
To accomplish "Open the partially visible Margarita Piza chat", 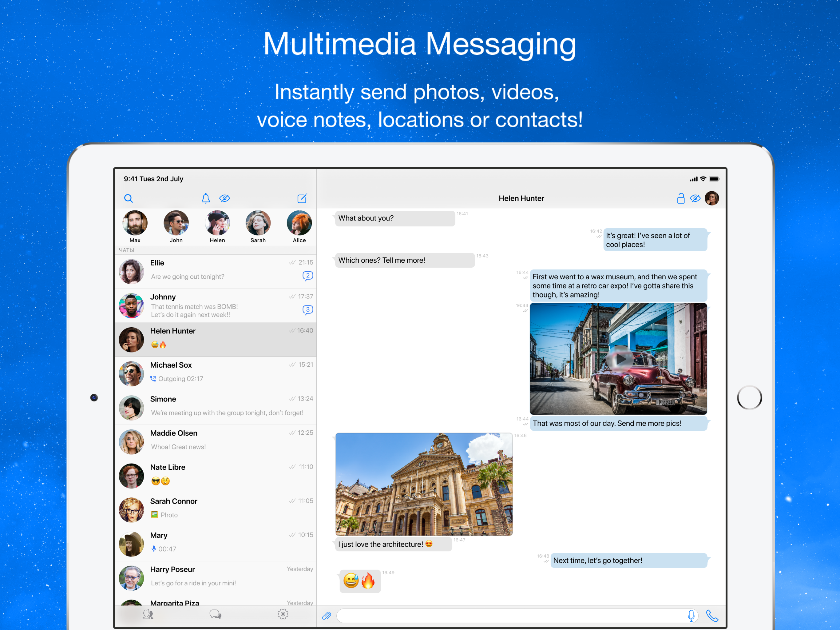I will (216, 600).
